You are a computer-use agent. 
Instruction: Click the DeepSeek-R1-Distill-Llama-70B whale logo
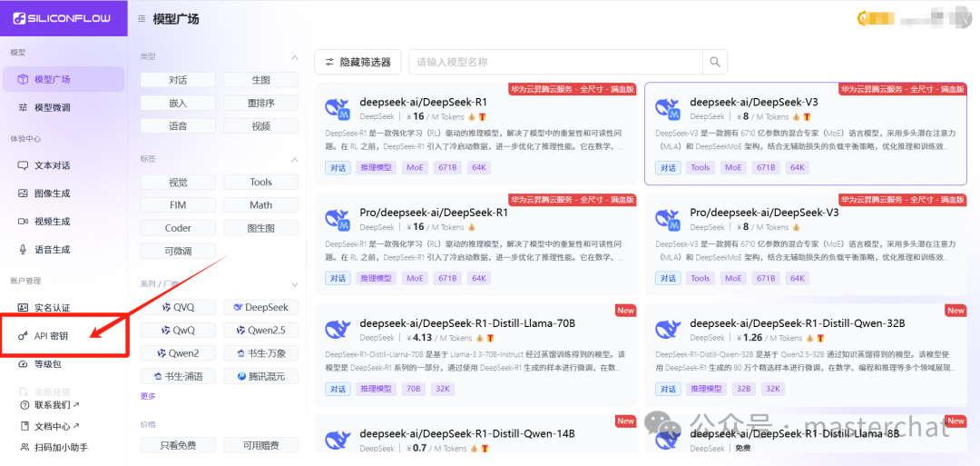coord(338,330)
